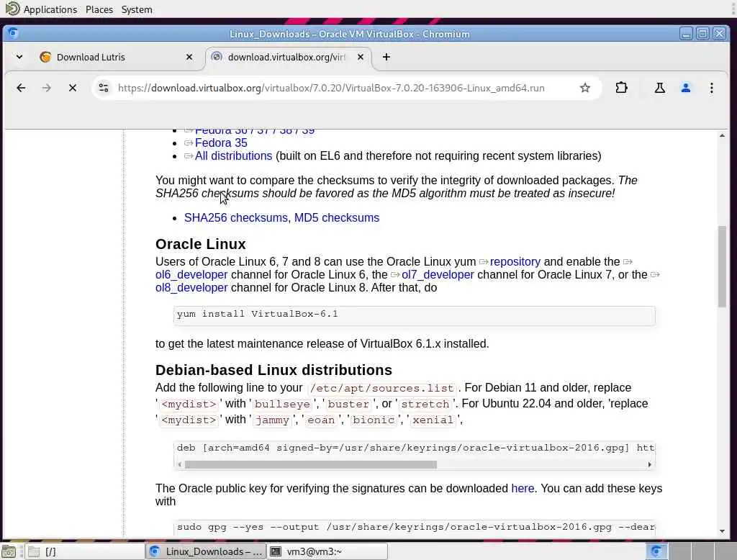This screenshot has height=560, width=737.
Task: Open the Extensions puzzle icon
Action: (x=621, y=88)
